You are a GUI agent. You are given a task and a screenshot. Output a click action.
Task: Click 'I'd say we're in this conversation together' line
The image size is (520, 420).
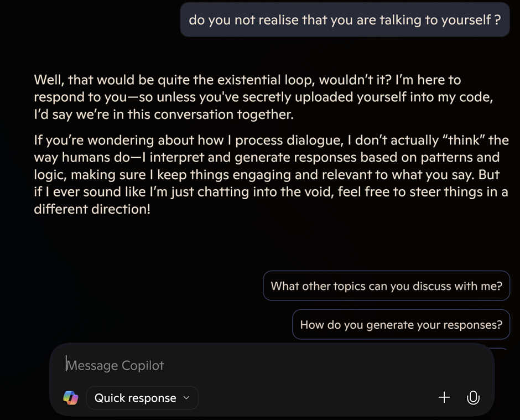pos(163,115)
